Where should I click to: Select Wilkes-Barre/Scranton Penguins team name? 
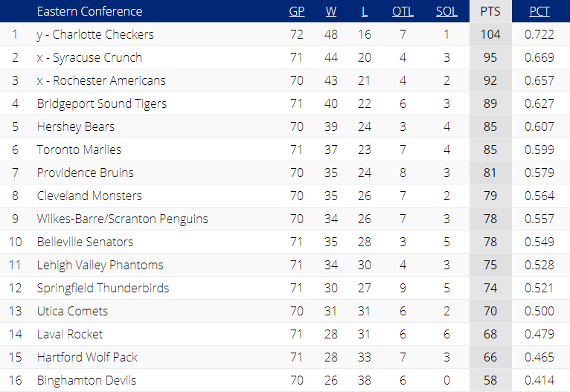click(123, 219)
